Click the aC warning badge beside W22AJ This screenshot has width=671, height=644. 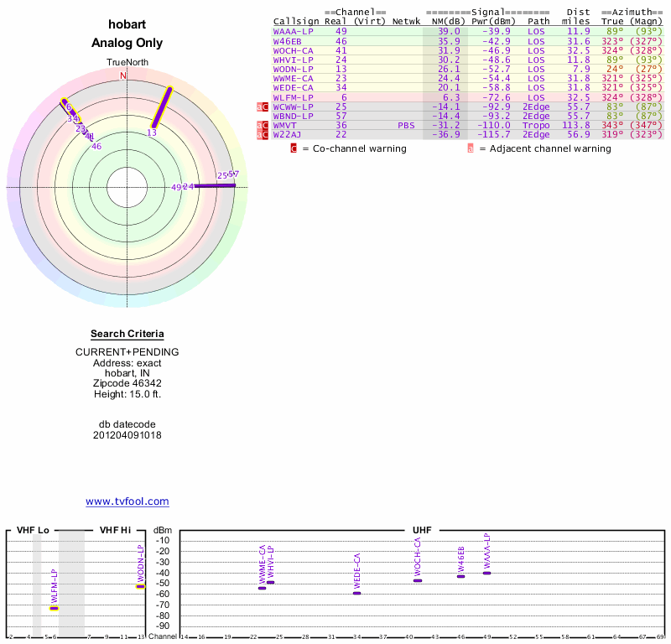click(x=263, y=135)
